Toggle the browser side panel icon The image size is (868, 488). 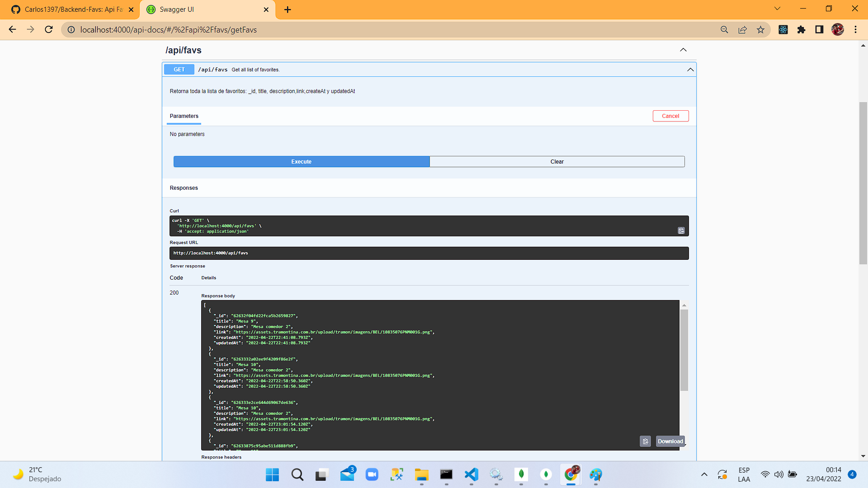click(819, 30)
